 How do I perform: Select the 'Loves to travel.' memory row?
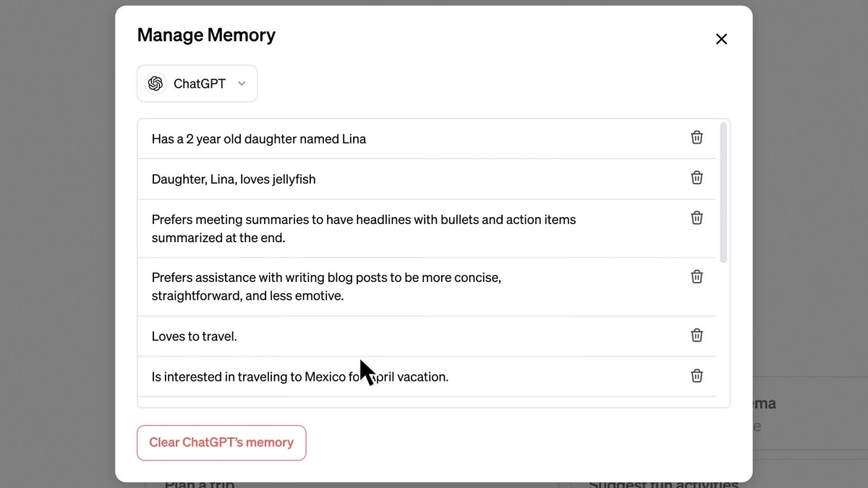tap(427, 336)
